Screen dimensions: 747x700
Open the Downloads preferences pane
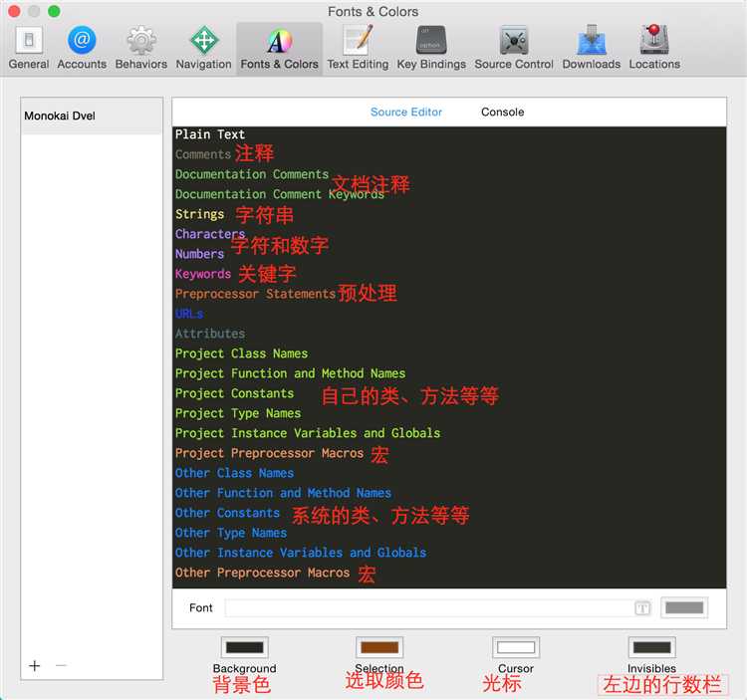[x=592, y=48]
